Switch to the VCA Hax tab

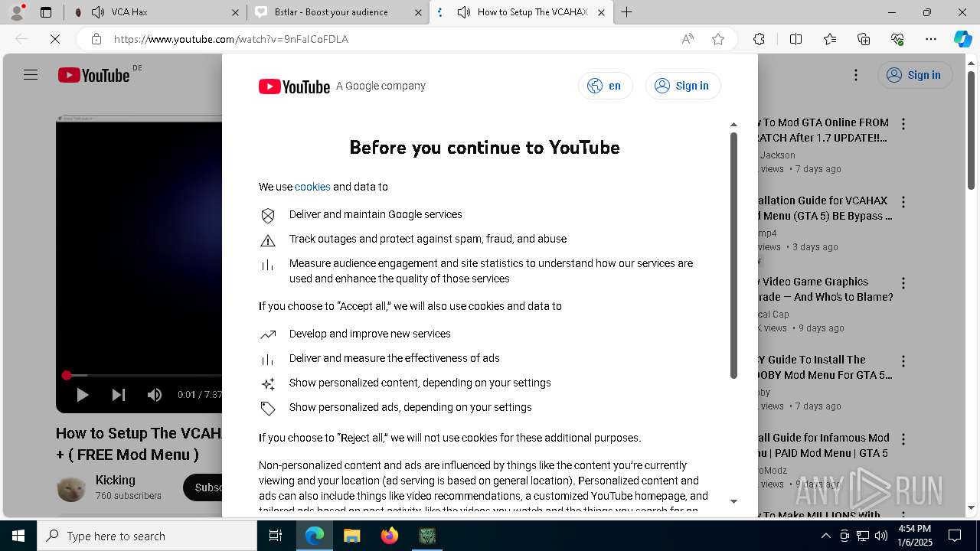click(156, 12)
